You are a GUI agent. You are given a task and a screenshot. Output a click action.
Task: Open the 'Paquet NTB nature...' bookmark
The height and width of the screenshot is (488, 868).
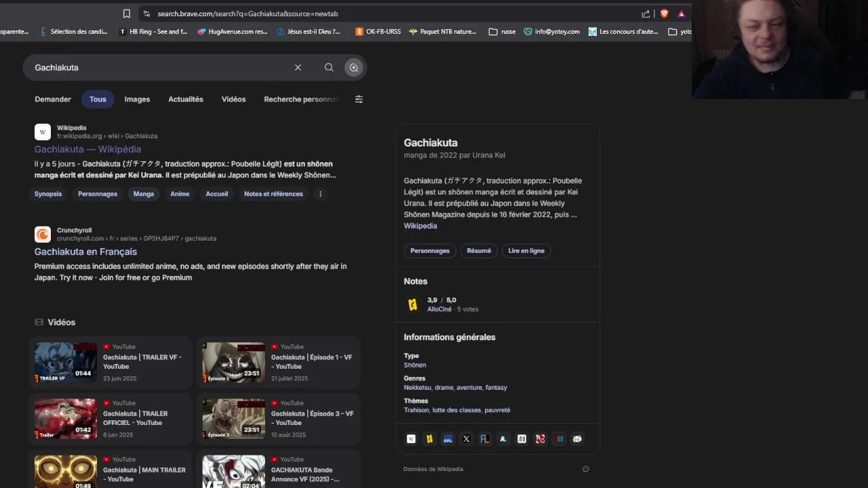[x=443, y=31]
